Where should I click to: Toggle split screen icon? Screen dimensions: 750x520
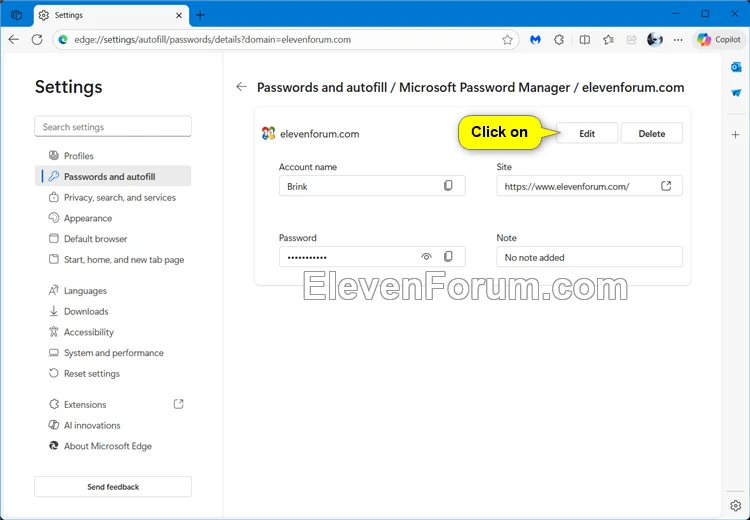click(x=585, y=40)
